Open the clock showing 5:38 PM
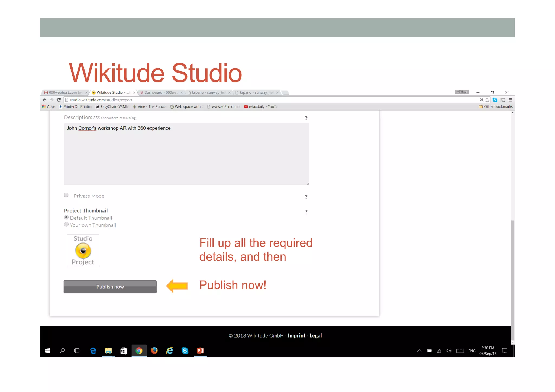555x392 pixels. point(488,351)
